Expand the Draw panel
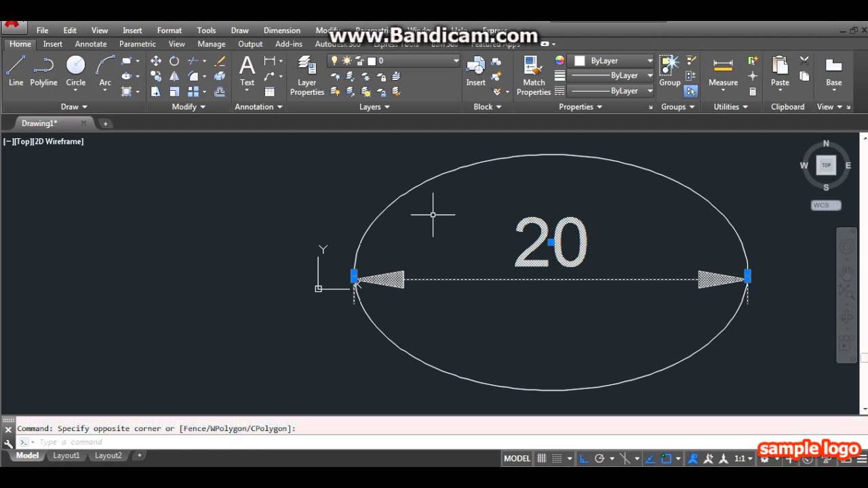Viewport: 868px width, 488px height. click(74, 106)
